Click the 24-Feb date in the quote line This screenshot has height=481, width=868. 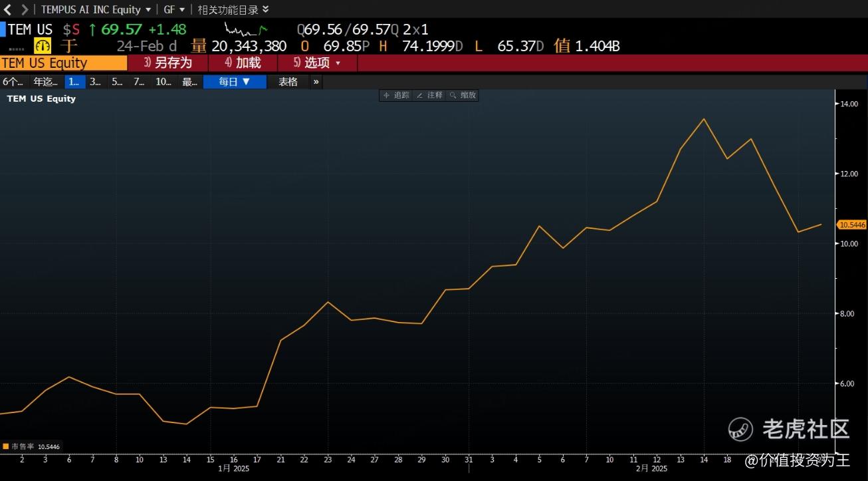pyautogui.click(x=141, y=46)
